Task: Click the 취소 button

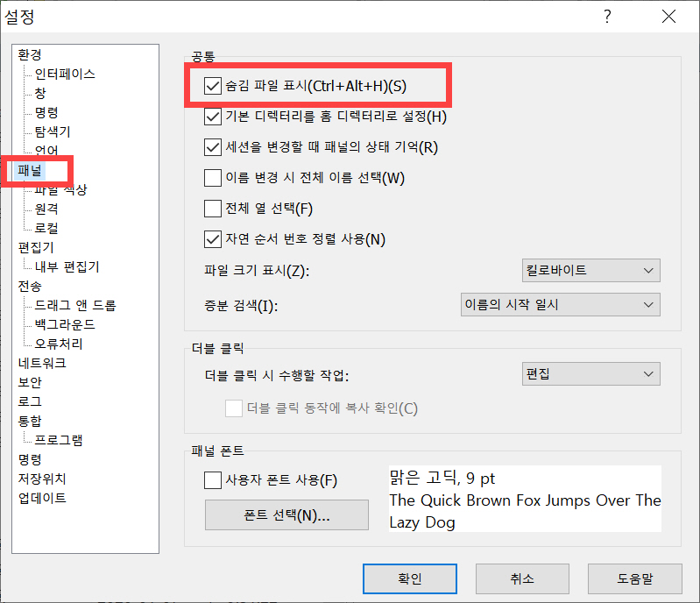Action: point(522,578)
